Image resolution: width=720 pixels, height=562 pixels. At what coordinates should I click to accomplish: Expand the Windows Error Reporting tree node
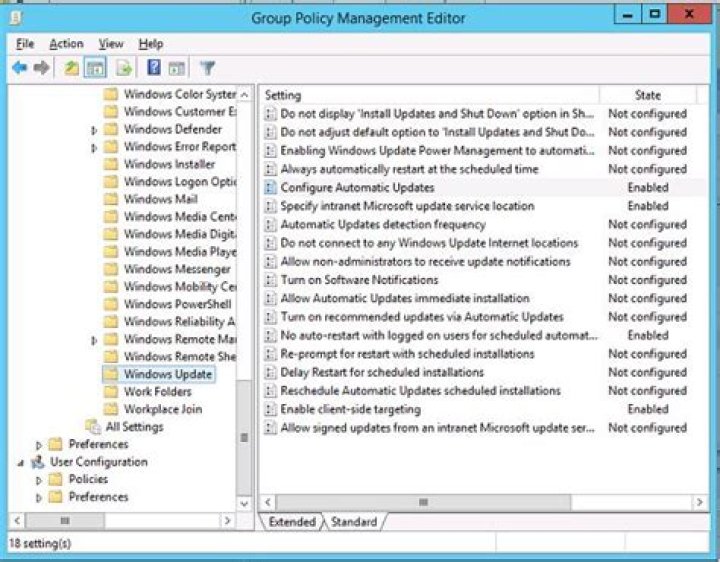click(x=94, y=148)
